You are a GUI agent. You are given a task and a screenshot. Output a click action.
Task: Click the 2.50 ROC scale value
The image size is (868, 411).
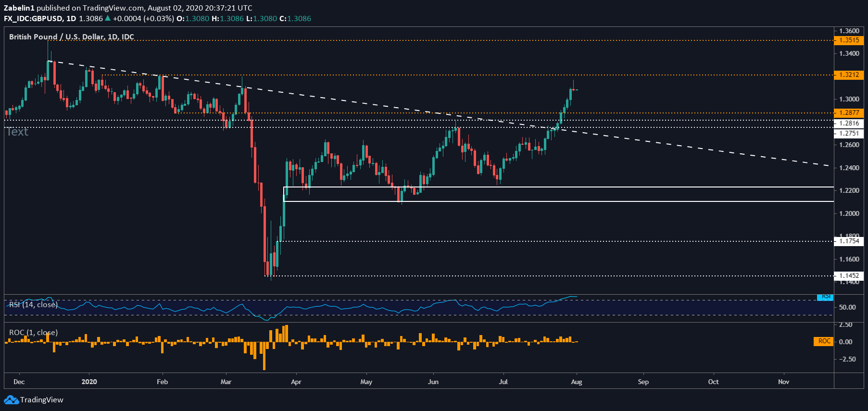(846, 325)
